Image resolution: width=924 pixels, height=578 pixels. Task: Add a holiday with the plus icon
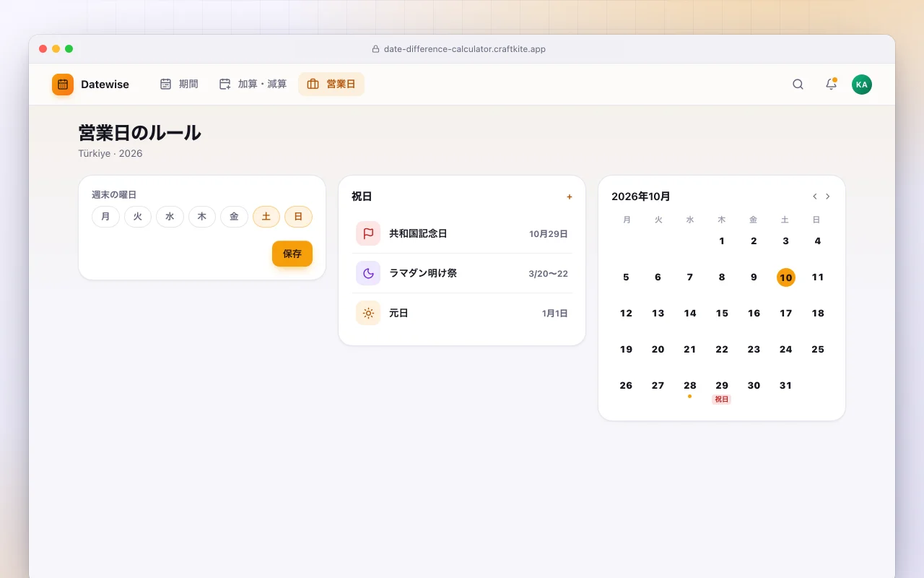(x=569, y=197)
